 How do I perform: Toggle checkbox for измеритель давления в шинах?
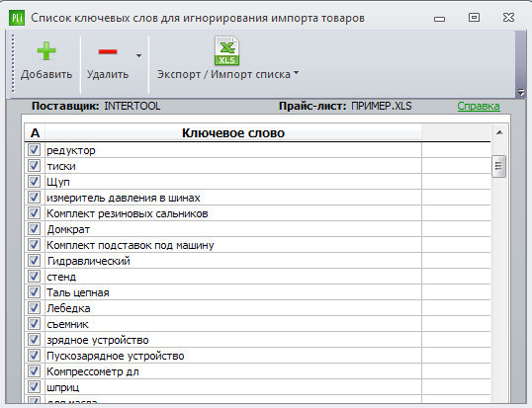(x=34, y=198)
